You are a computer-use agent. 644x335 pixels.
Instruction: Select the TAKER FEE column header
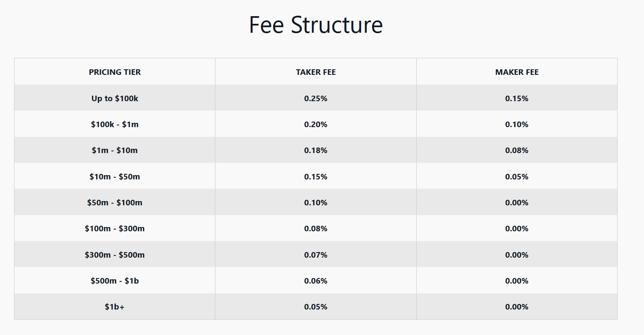[x=316, y=72]
